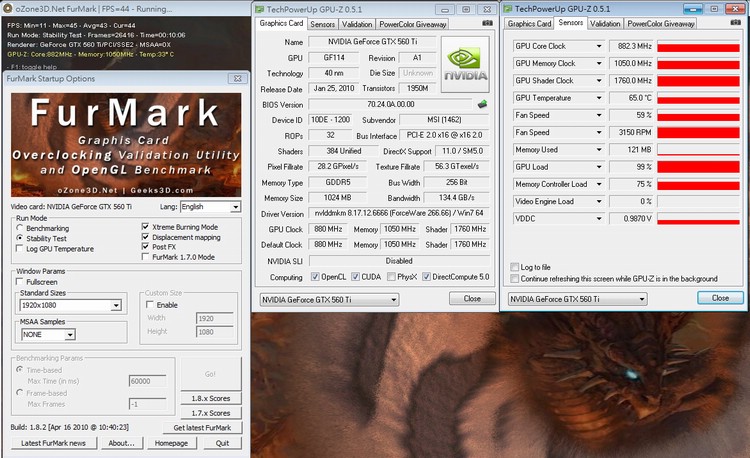The width and height of the screenshot is (750, 458).
Task: Toggle Xtreme Burning Mode checkbox
Action: click(x=145, y=226)
